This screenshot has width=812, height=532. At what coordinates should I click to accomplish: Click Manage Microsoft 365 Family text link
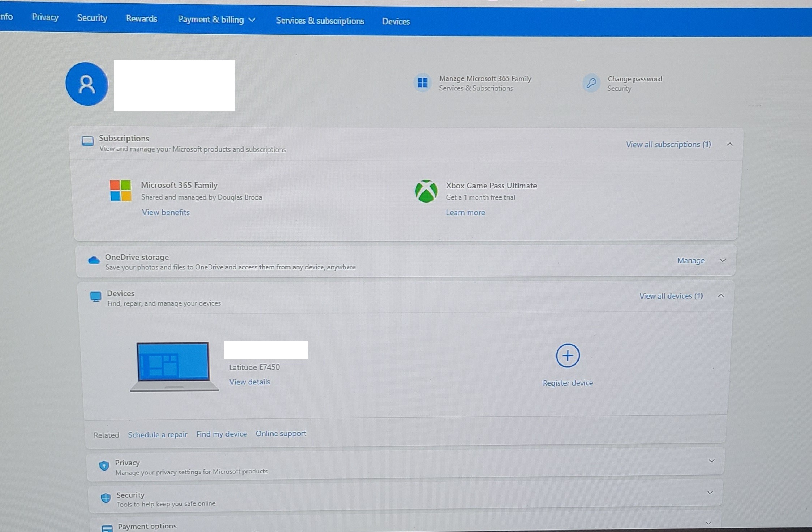[x=485, y=78]
